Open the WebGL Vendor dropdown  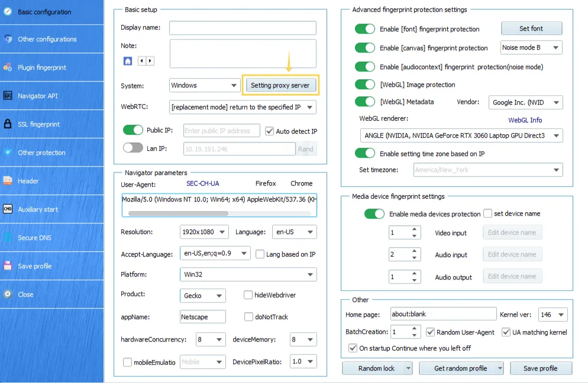525,102
